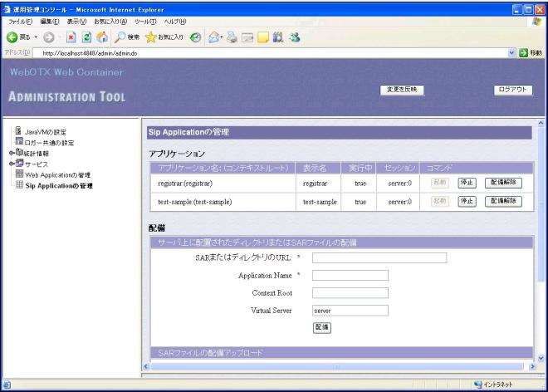Open the Home page icon

click(102, 37)
